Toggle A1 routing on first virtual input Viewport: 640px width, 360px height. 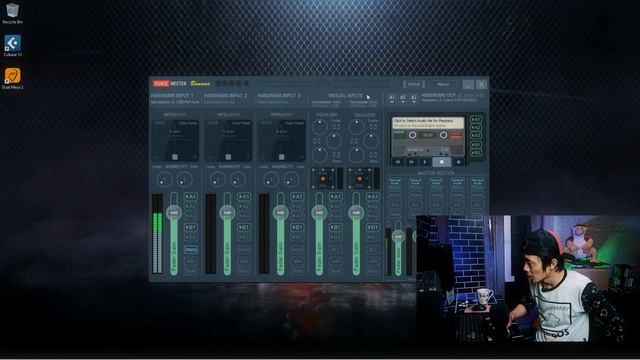336,196
